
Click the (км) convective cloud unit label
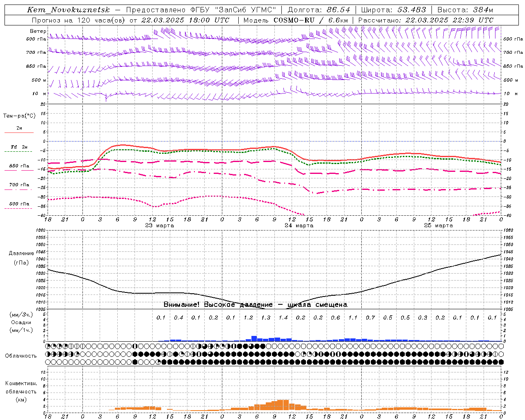pos(21,399)
